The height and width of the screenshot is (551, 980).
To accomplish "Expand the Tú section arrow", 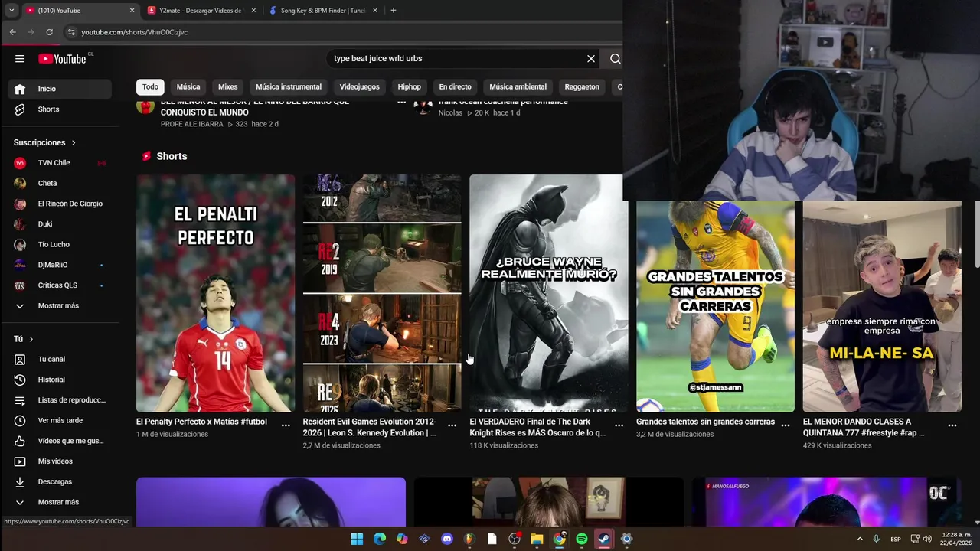I will coord(31,339).
